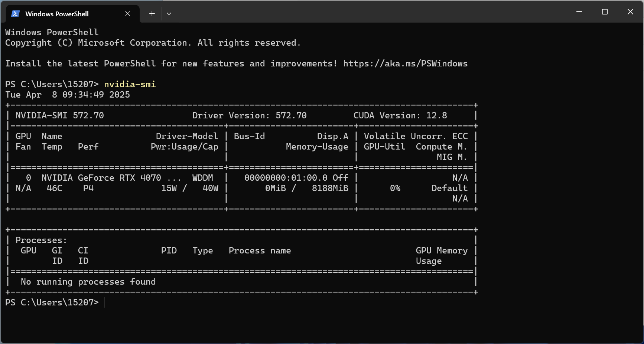
Task: Select the Windows PowerShell tab
Action: pos(73,14)
